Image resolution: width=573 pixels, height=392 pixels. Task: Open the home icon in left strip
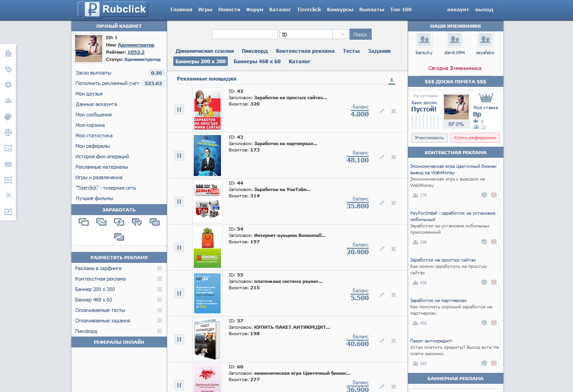point(8,54)
